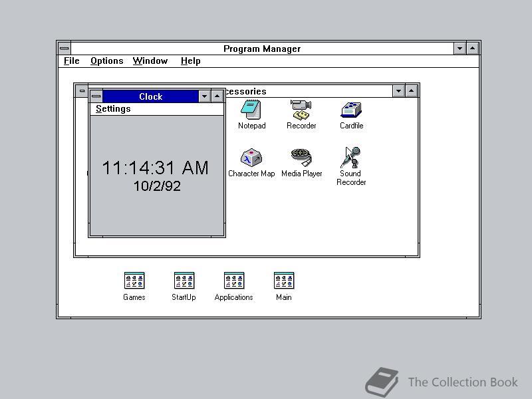The image size is (532, 399).
Task: Click the Applications label text
Action: (x=234, y=297)
